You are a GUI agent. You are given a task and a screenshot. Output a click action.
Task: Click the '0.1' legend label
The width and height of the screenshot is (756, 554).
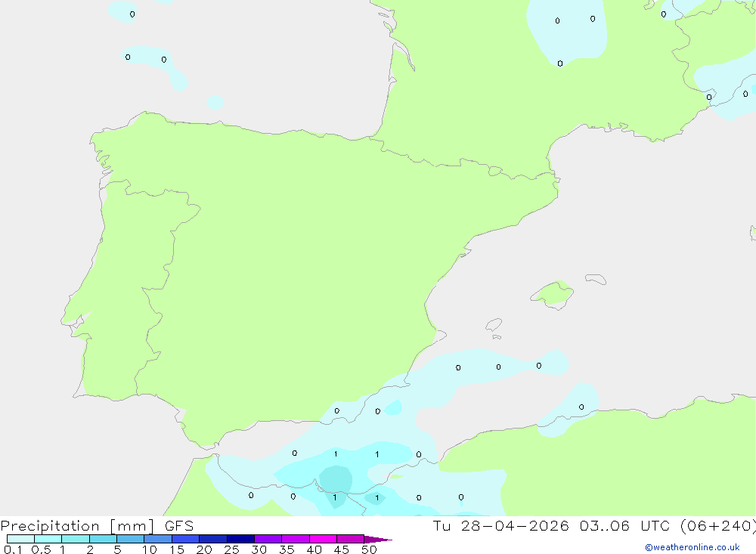13,549
